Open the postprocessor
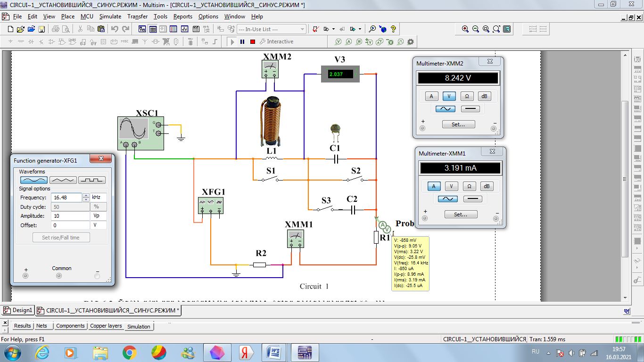 coord(196,29)
